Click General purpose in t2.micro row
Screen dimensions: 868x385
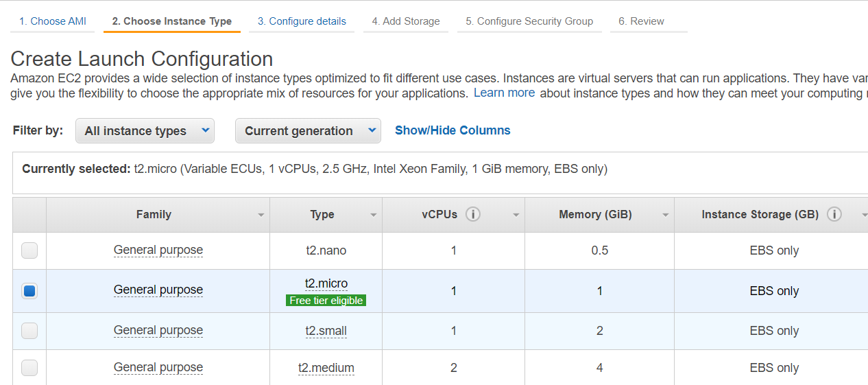[158, 290]
